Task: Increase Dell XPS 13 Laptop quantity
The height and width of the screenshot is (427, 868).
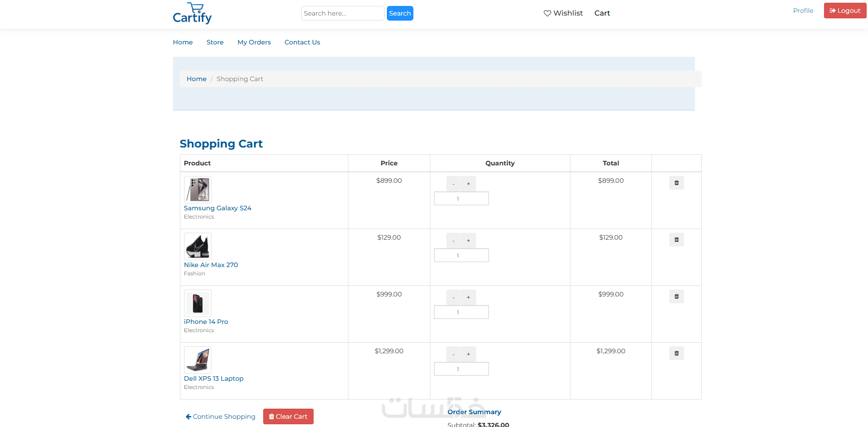Action: click(x=468, y=354)
